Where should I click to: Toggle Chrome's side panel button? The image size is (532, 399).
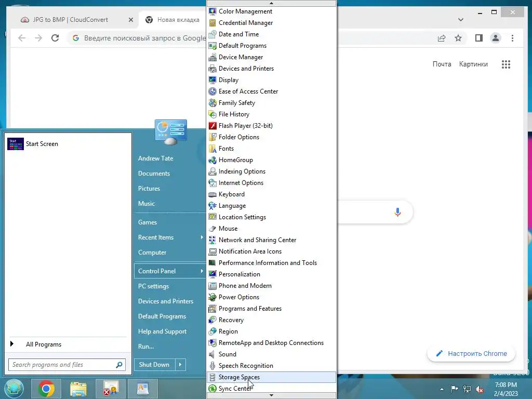coord(478,38)
